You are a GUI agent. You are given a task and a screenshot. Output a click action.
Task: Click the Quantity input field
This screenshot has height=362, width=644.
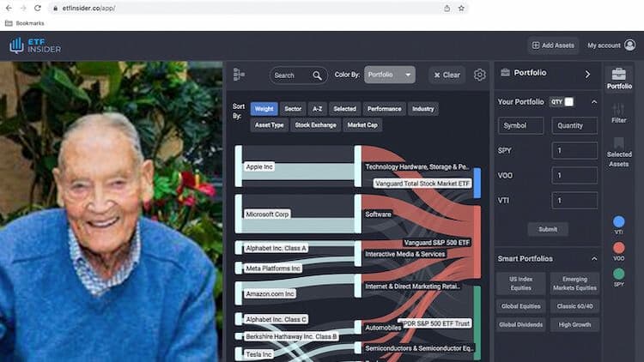[x=574, y=125]
